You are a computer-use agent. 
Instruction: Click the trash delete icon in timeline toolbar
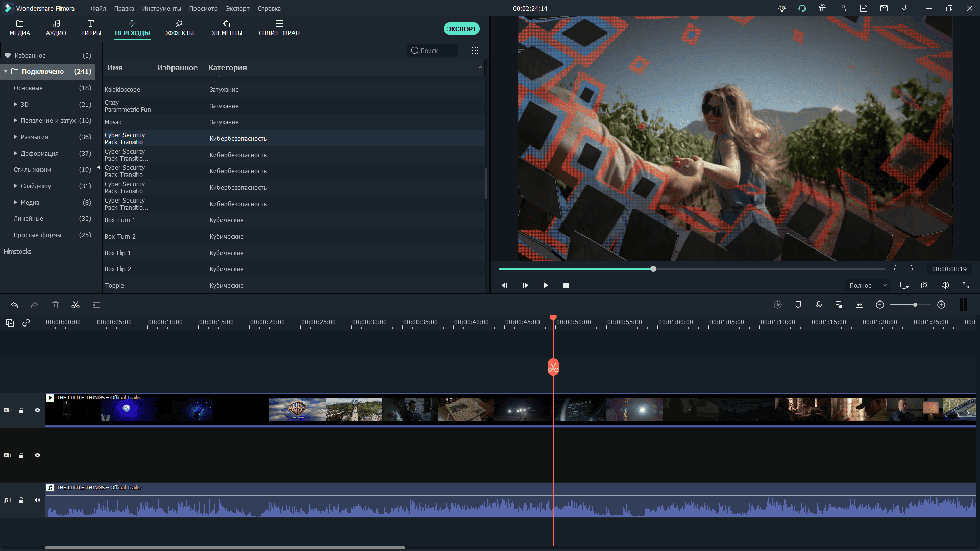[x=55, y=305]
